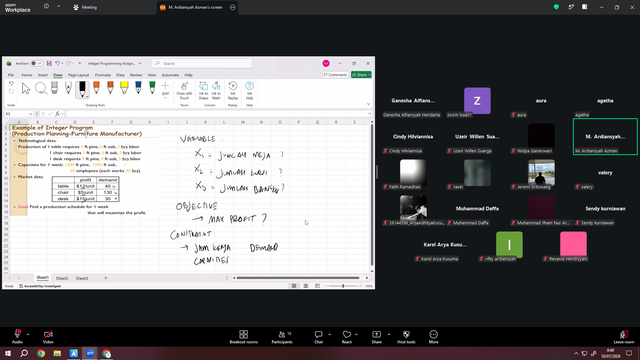Open the Windows Start menu
Screen dimensions: 640x360
8,353
